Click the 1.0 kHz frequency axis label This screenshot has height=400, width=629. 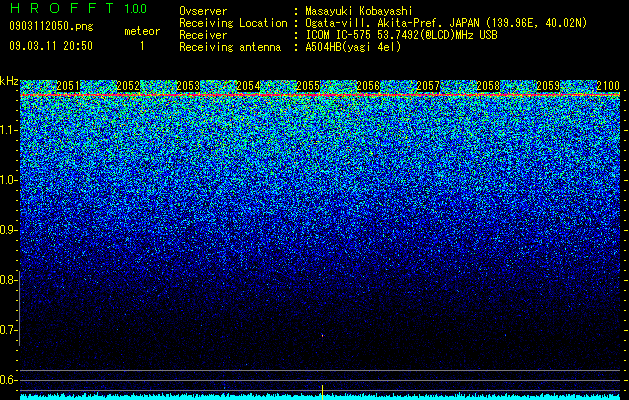click(8, 180)
